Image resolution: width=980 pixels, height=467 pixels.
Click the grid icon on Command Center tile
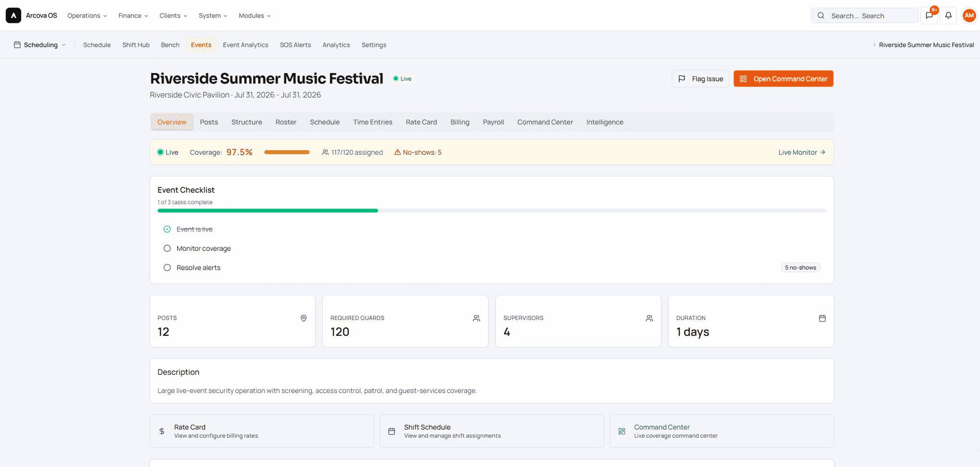point(621,431)
